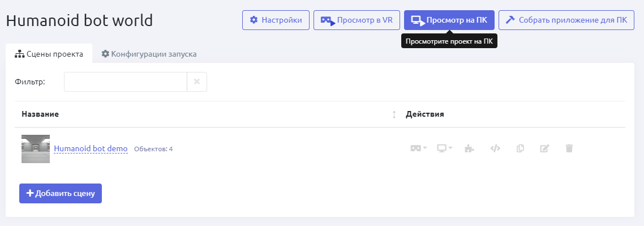Launch Просмотр в VR
The image size is (644, 226).
(357, 20)
